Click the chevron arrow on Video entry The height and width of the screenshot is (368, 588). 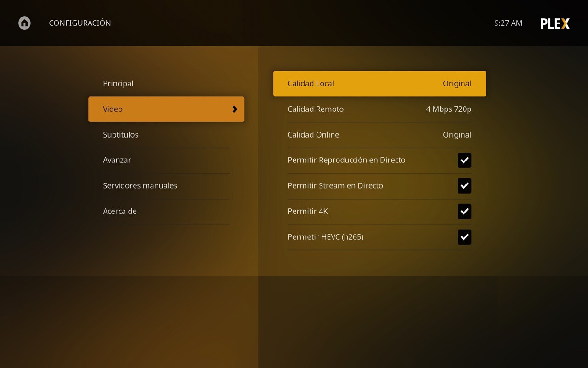click(x=235, y=109)
